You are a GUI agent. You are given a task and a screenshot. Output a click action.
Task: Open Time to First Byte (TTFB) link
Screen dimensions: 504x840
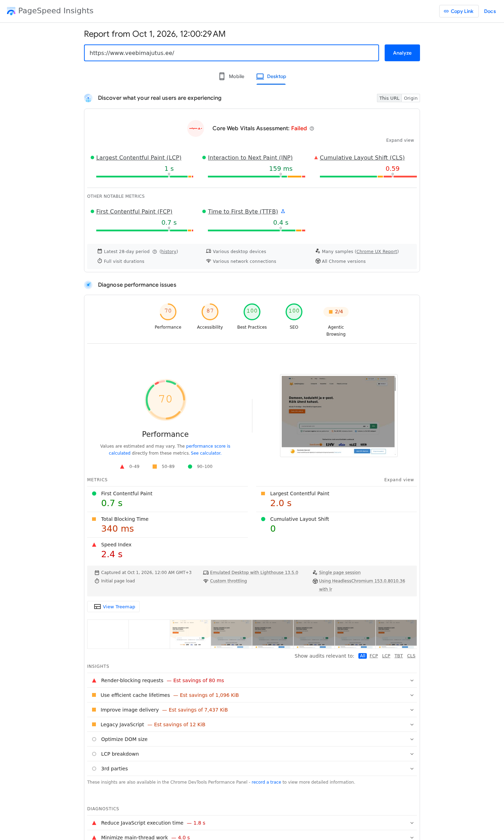(x=243, y=211)
